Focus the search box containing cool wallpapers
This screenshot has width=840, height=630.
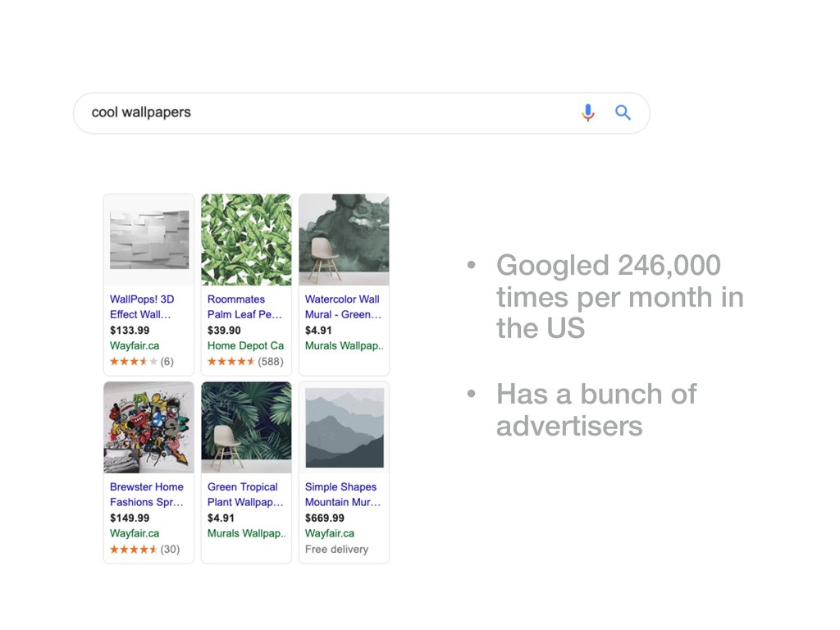362,113
